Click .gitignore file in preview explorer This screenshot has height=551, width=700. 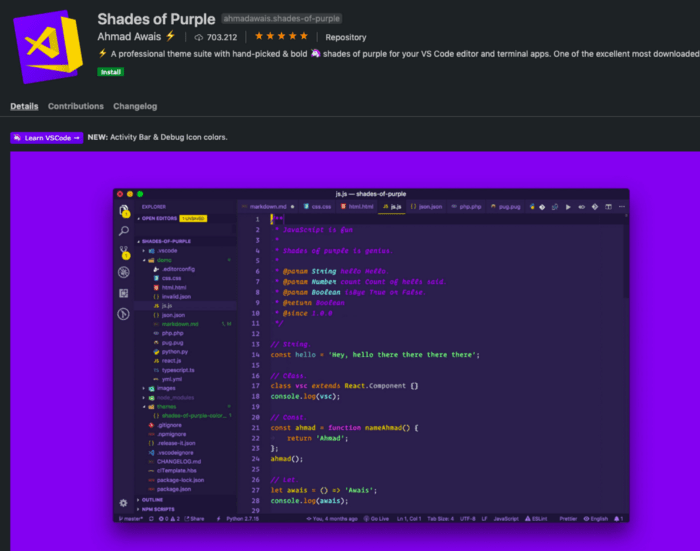point(185,425)
